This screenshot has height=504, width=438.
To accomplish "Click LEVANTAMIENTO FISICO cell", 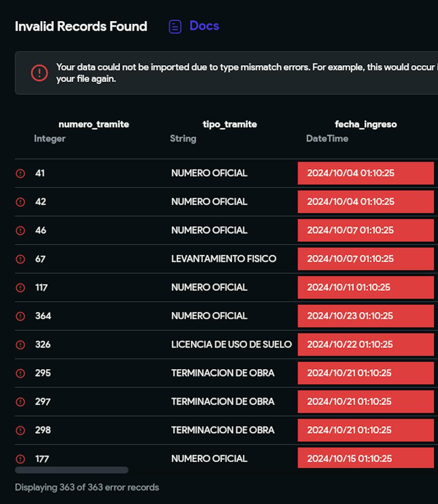I will [x=223, y=259].
